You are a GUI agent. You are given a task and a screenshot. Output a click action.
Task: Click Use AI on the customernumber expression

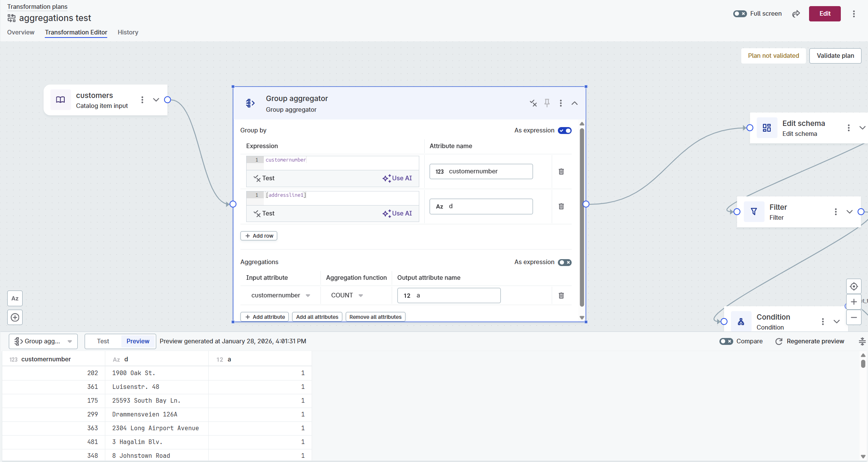(397, 178)
